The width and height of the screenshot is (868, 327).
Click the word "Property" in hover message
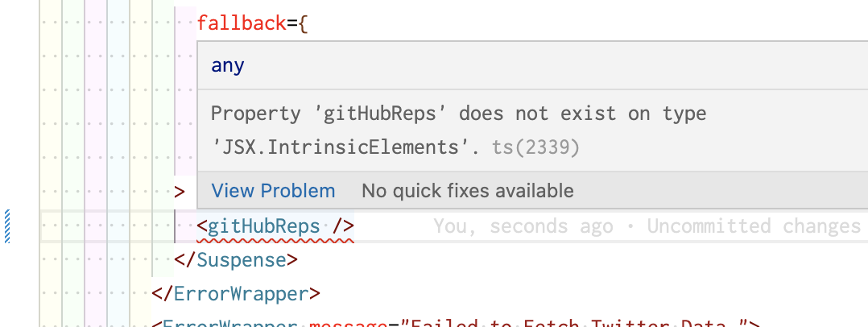(256, 114)
